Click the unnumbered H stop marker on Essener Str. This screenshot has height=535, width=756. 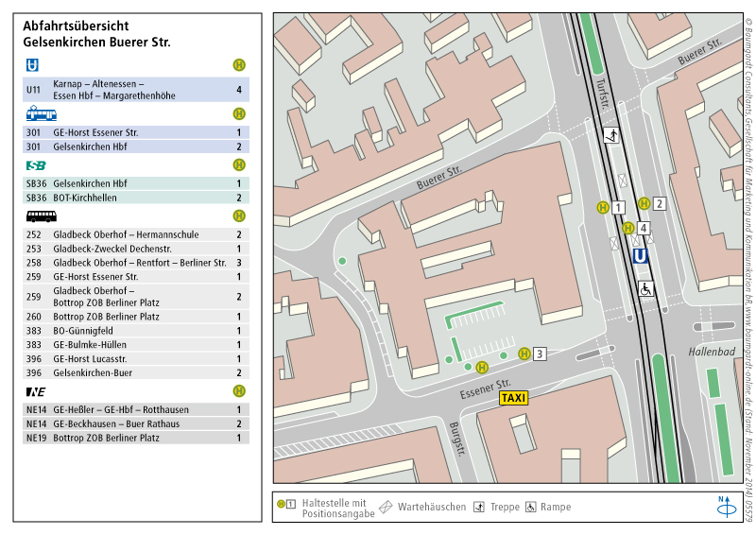482,368
